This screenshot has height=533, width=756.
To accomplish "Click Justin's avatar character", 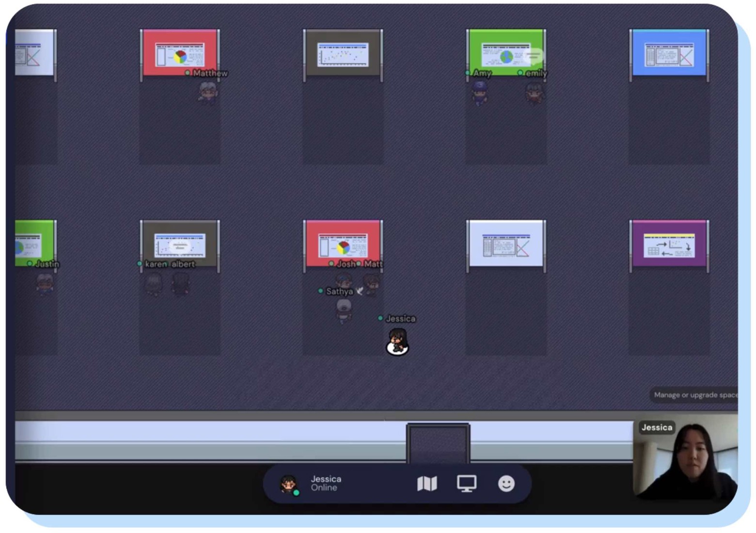I will point(45,284).
